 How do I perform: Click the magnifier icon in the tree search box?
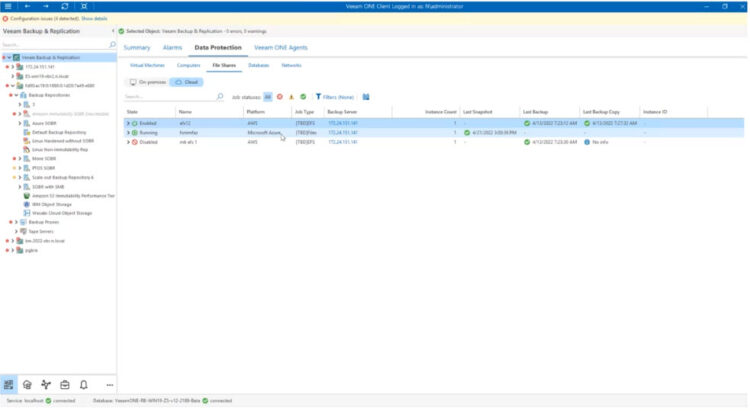(x=112, y=44)
